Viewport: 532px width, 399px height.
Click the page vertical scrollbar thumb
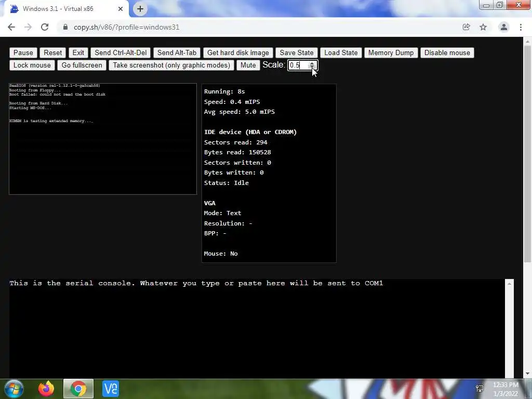tap(527, 153)
